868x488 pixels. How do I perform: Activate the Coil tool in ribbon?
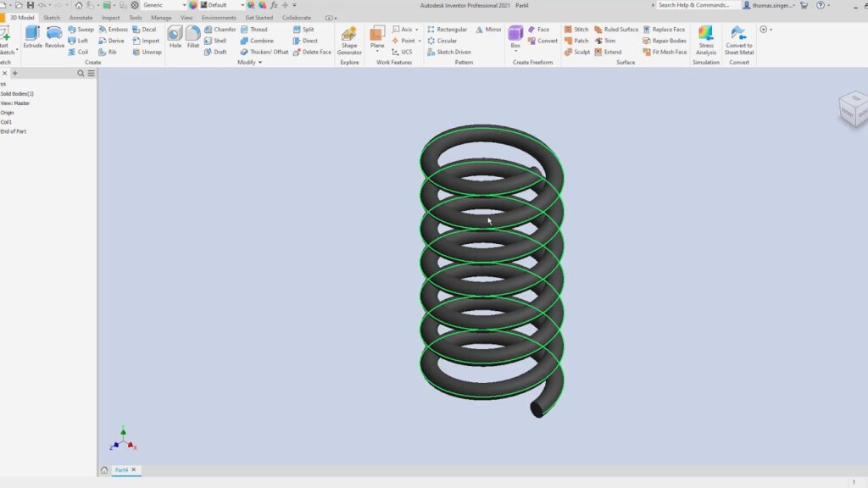[x=78, y=52]
